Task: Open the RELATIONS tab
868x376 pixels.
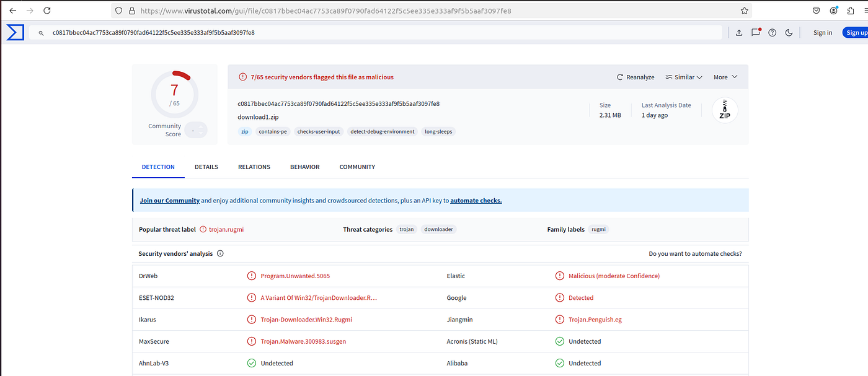Action: [x=254, y=167]
